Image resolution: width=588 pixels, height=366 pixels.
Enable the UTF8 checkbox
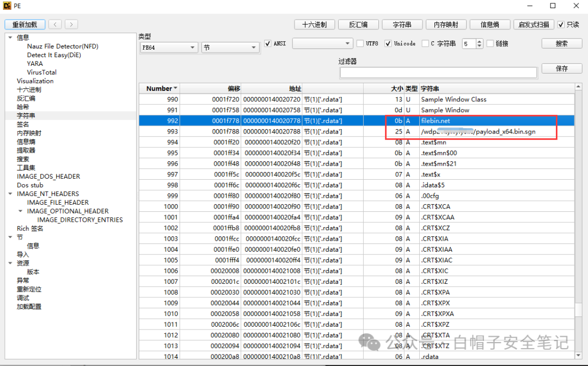tap(360, 44)
